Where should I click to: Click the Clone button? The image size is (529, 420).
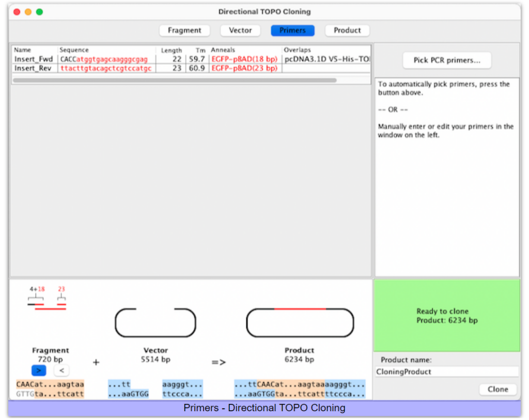pyautogui.click(x=497, y=390)
